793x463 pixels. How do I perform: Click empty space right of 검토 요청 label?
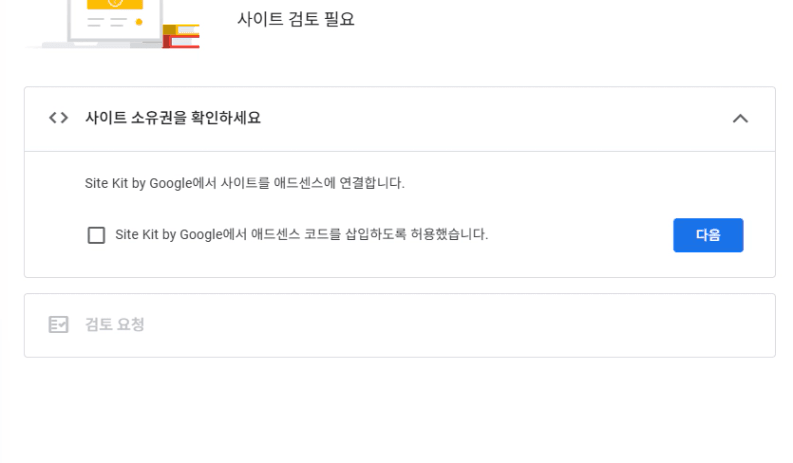450,325
